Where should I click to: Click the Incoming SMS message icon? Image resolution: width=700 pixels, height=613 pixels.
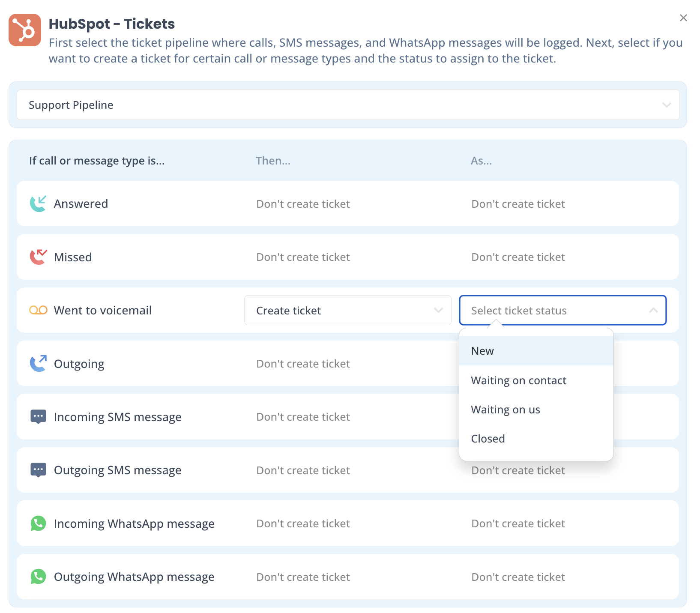coord(38,417)
